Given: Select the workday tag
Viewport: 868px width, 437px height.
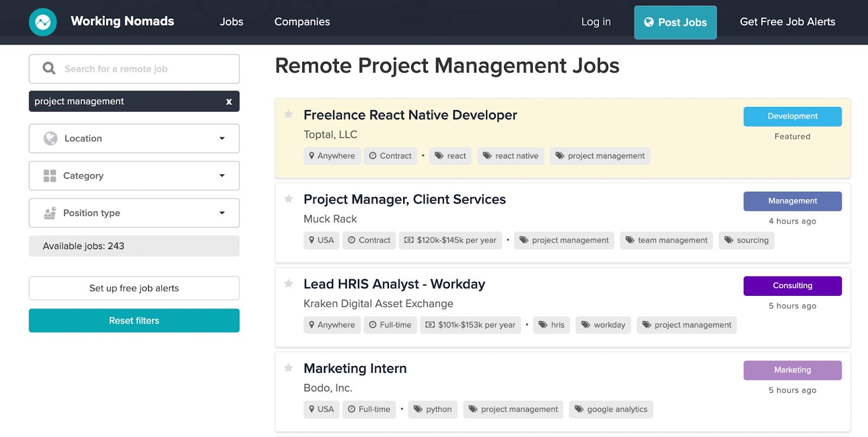Looking at the screenshot, I should (603, 325).
